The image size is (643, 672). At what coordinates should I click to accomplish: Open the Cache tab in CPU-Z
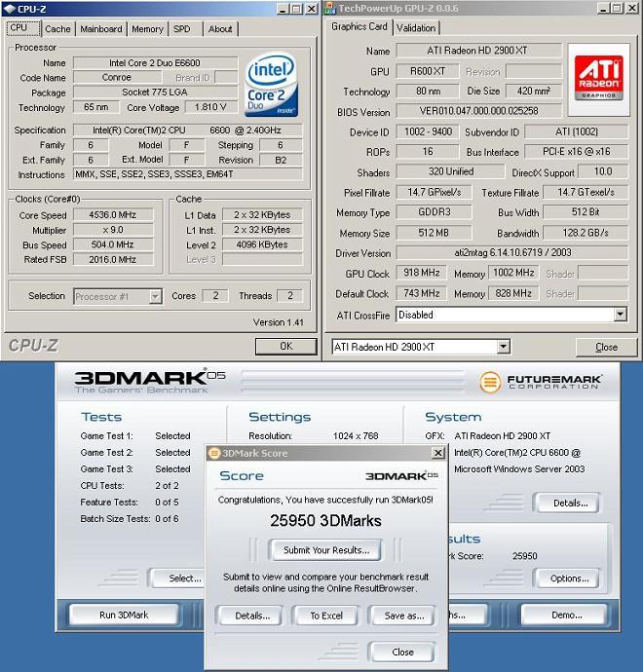(x=57, y=29)
